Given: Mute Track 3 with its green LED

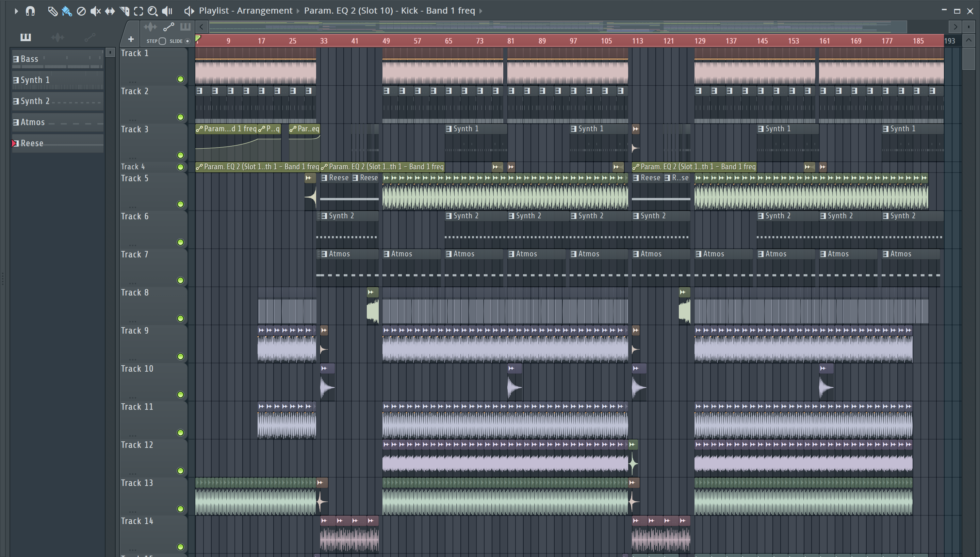Looking at the screenshot, I should click(180, 155).
